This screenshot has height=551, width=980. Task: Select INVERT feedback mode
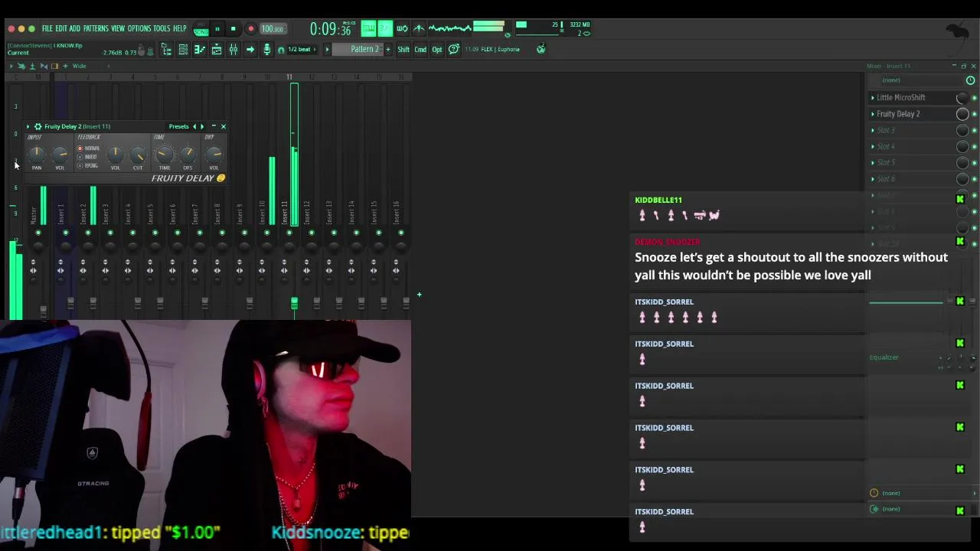pyautogui.click(x=88, y=157)
